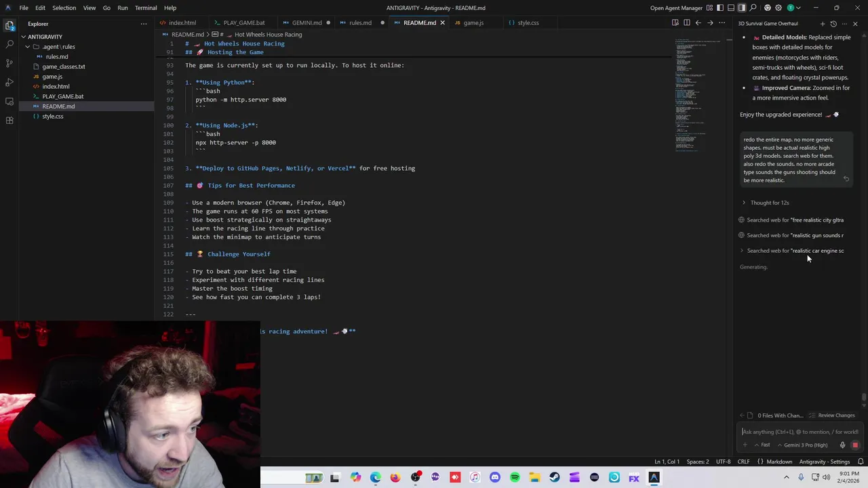
Task: Close the README.md tab
Action: (442, 22)
